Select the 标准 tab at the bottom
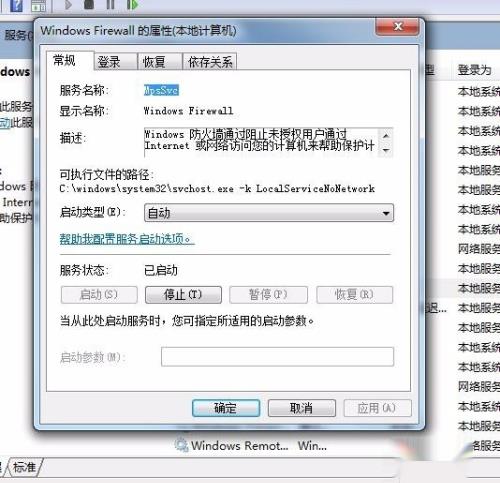 [24, 467]
